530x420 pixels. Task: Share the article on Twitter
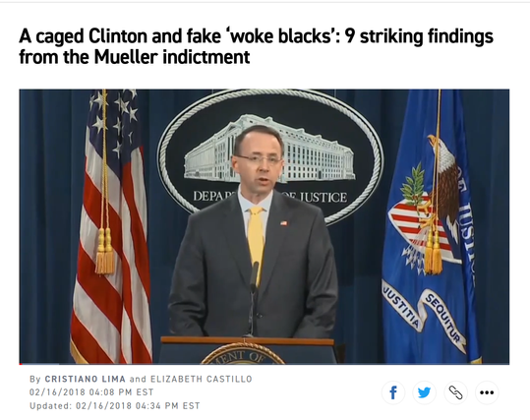click(x=424, y=392)
